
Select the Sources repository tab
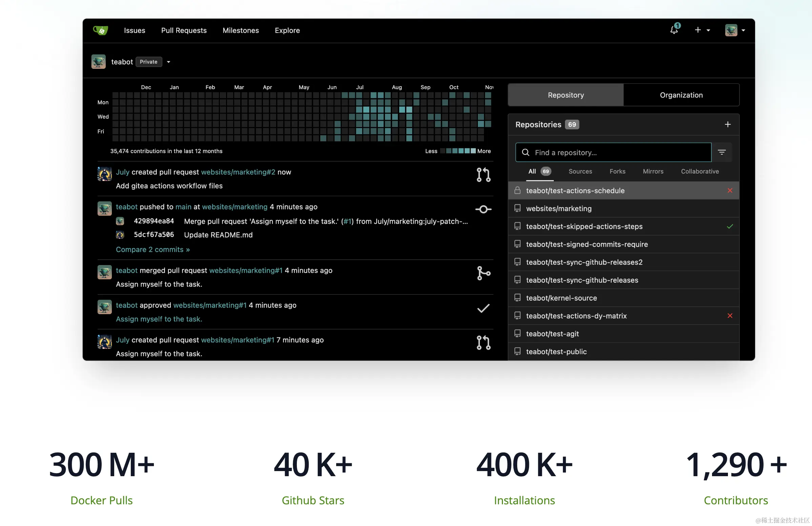tap(580, 171)
